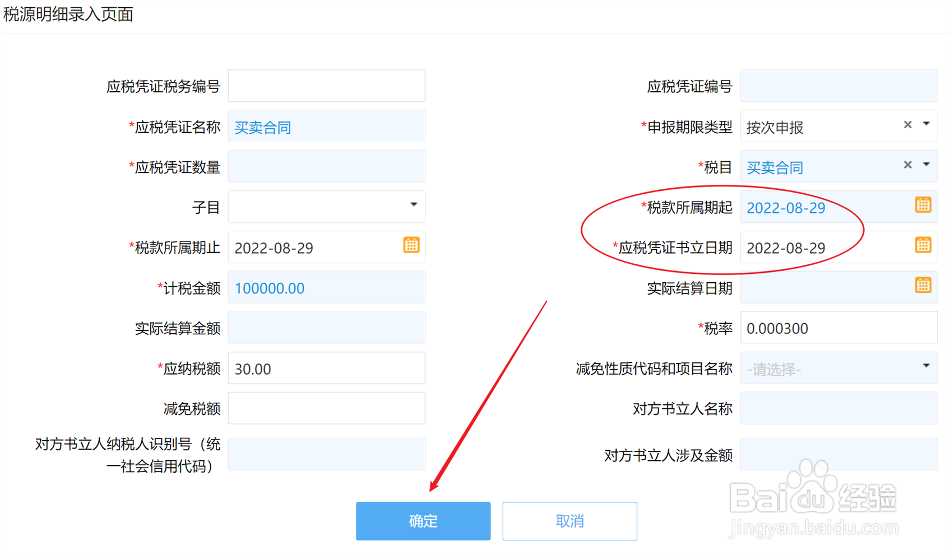Clear the 税目 selection with the × icon
Image resolution: width=950 pixels, height=560 pixels.
907,165
